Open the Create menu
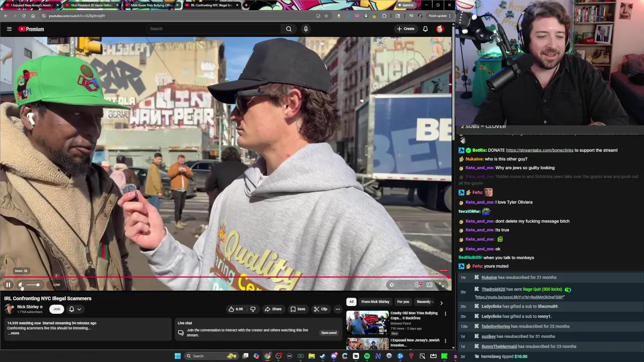This screenshot has width=644, height=362. 406,29
